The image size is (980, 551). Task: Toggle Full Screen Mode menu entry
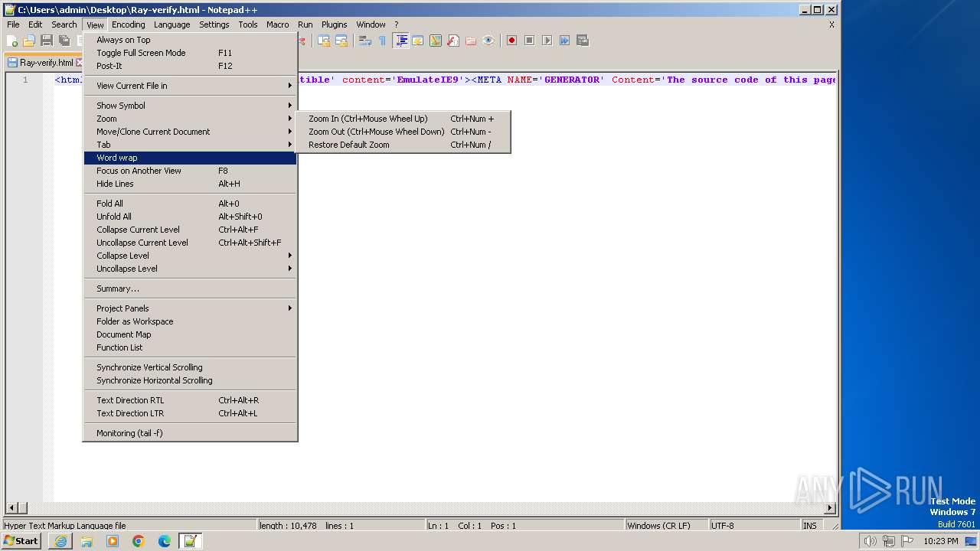click(x=190, y=53)
